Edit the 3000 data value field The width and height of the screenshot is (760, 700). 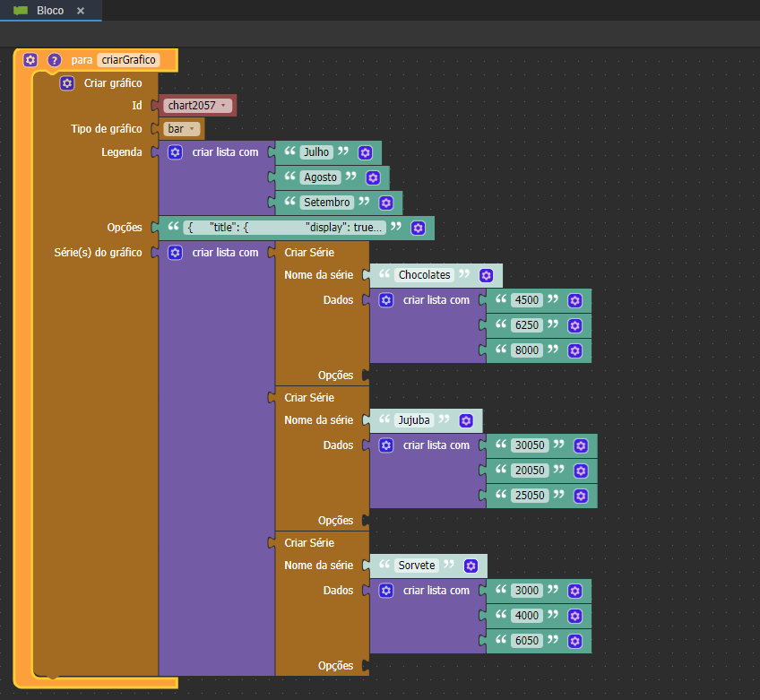pyautogui.click(x=527, y=591)
